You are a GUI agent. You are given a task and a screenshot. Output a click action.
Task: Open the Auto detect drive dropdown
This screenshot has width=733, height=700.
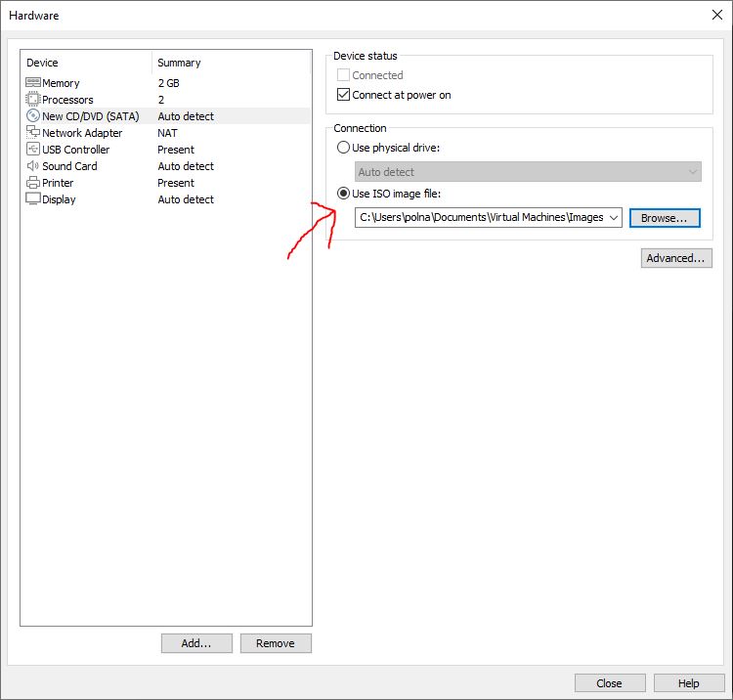point(528,172)
